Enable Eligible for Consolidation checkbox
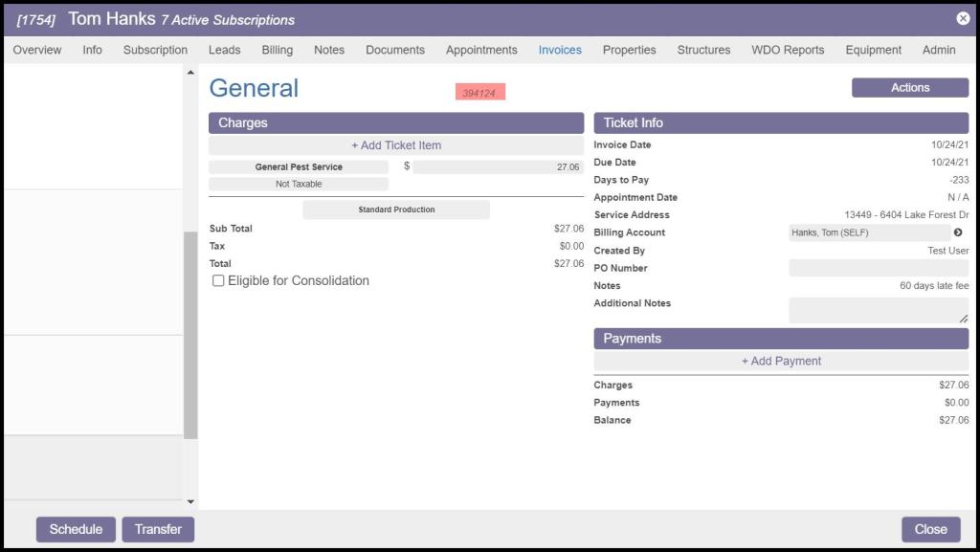 pos(218,281)
